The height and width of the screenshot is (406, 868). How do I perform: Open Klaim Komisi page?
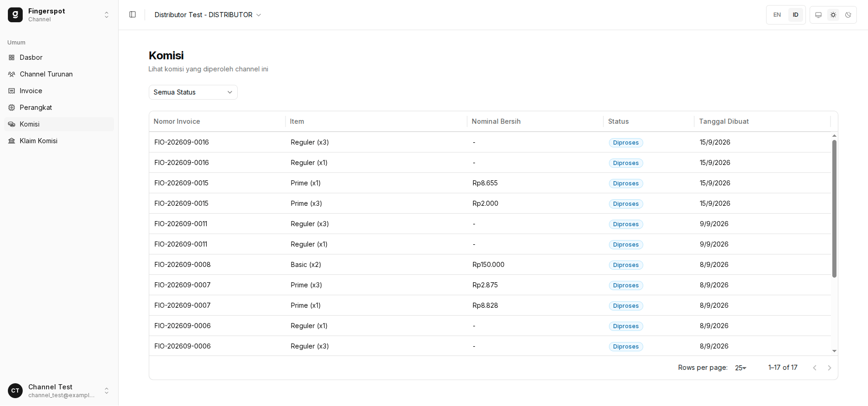click(59, 141)
